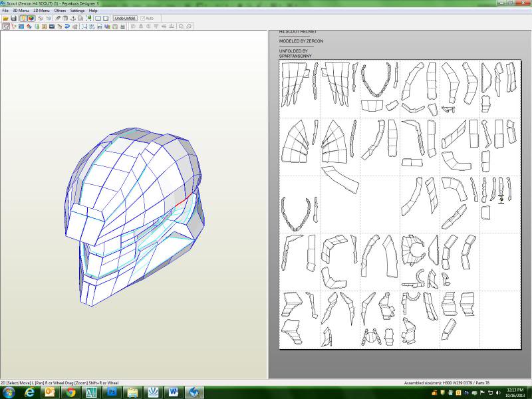The height and width of the screenshot is (399, 532).
Task: Open Microsoft Word from the taskbar
Action: (x=174, y=392)
